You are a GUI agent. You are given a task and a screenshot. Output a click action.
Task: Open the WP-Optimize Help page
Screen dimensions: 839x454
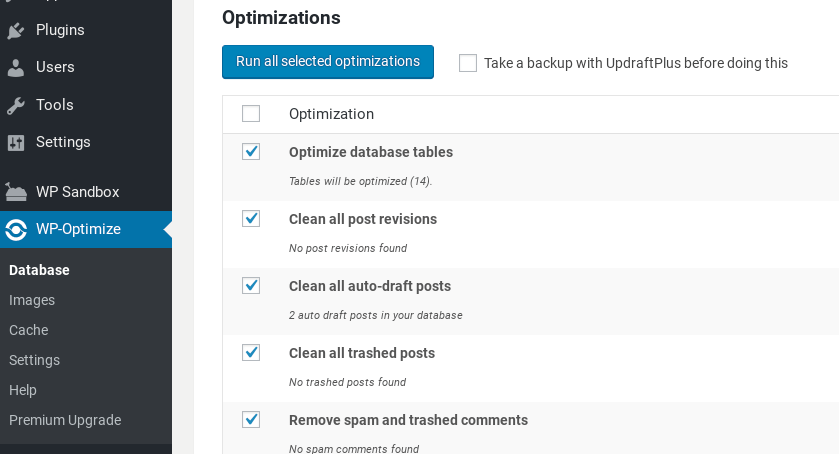tap(23, 390)
